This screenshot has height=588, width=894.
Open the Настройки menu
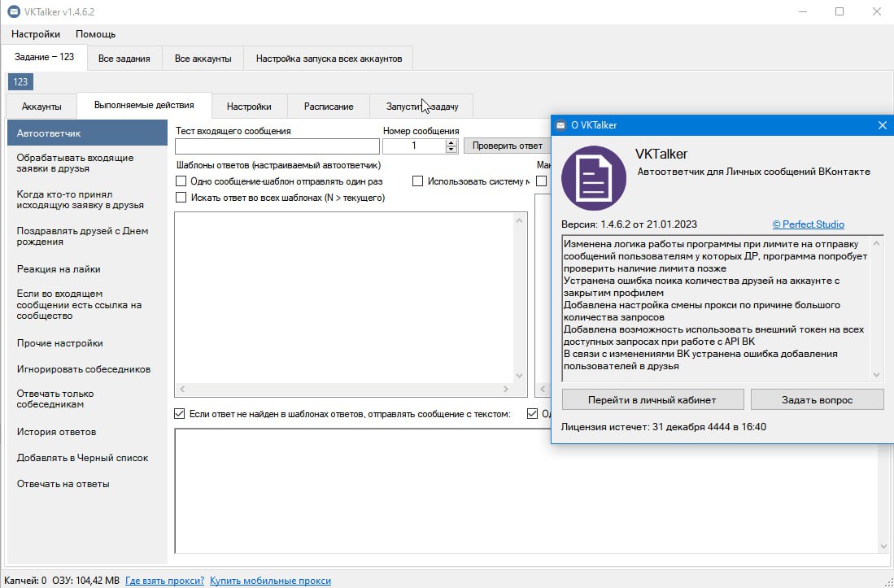(35, 34)
